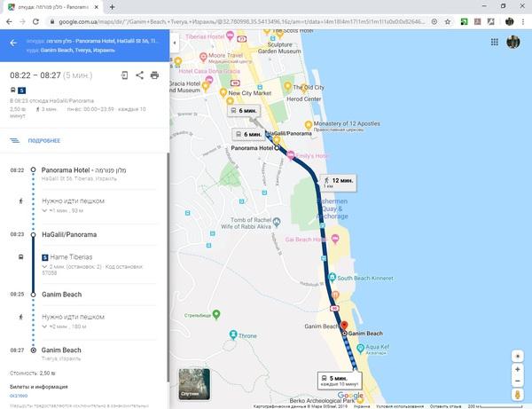
Task: Select Aqua Kef marker
Action: click(x=360, y=348)
